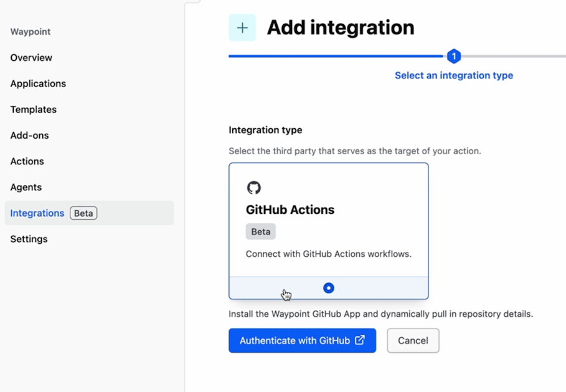The height and width of the screenshot is (392, 566).
Task: Click "Select the third party" helper text
Action: (355, 151)
